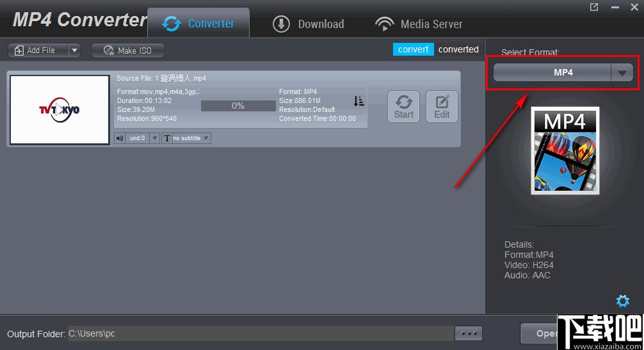This screenshot has width=644, height=350.
Task: Click the subtitle T icon
Action: click(166, 138)
